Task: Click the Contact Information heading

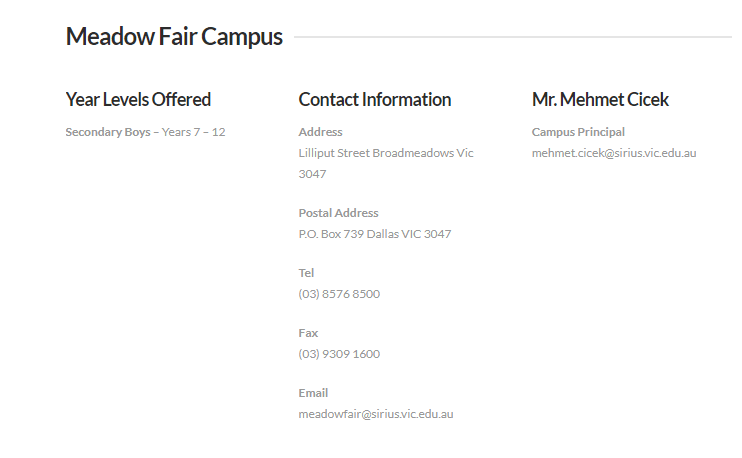Action: coord(375,99)
